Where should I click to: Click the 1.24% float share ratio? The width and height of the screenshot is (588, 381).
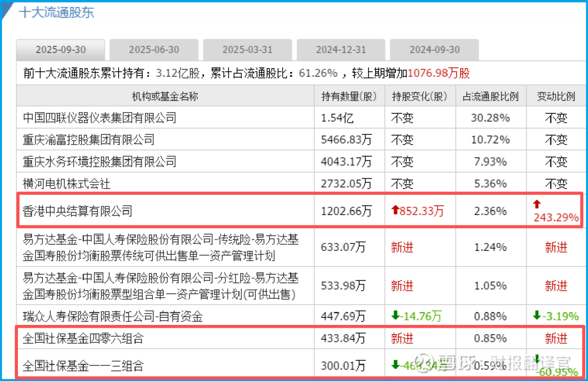tap(490, 247)
